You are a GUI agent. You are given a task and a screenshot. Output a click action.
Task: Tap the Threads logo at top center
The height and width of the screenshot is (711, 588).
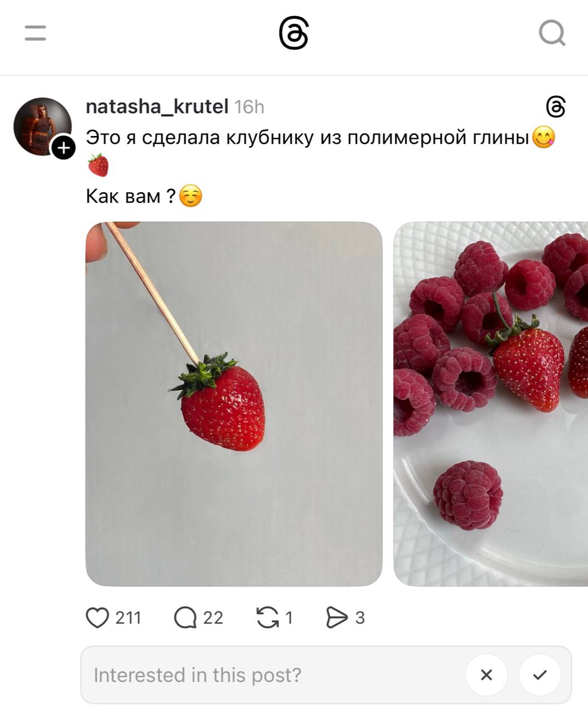click(x=293, y=33)
